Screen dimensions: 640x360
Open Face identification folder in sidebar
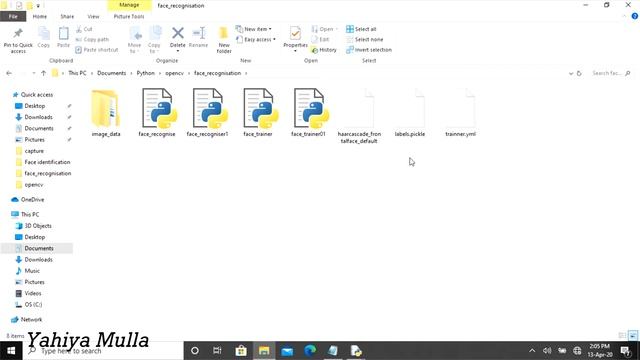coord(47,162)
